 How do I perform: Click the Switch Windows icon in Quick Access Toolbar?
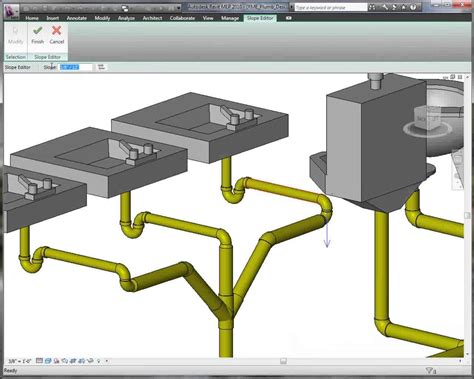click(125, 8)
